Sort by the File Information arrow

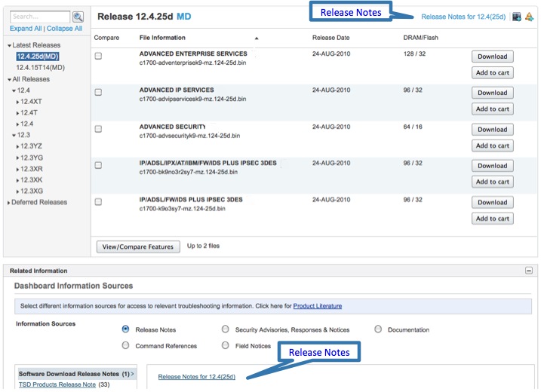(257, 38)
